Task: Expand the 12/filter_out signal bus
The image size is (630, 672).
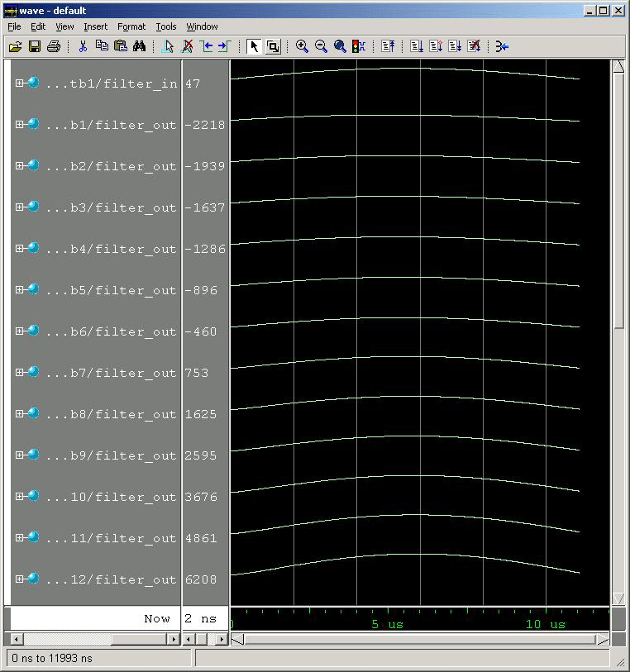Action: click(x=19, y=579)
